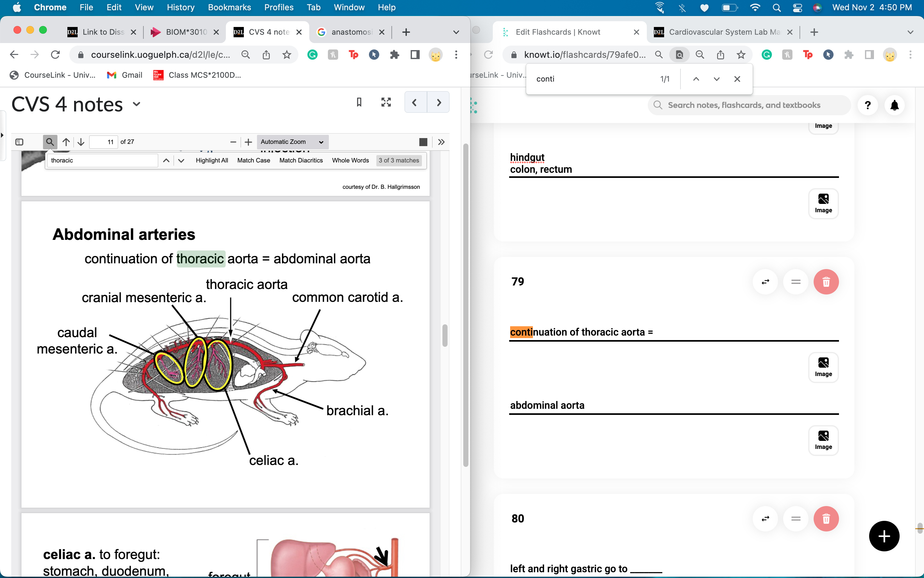Previous match in Chrome find bar

point(696,79)
